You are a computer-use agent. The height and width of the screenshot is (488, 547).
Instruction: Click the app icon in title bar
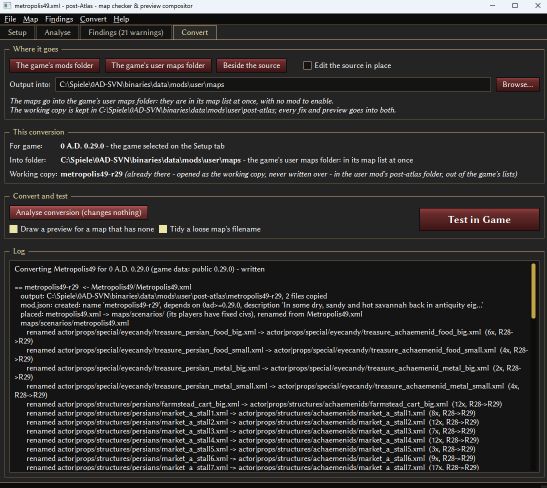tap(7, 6)
